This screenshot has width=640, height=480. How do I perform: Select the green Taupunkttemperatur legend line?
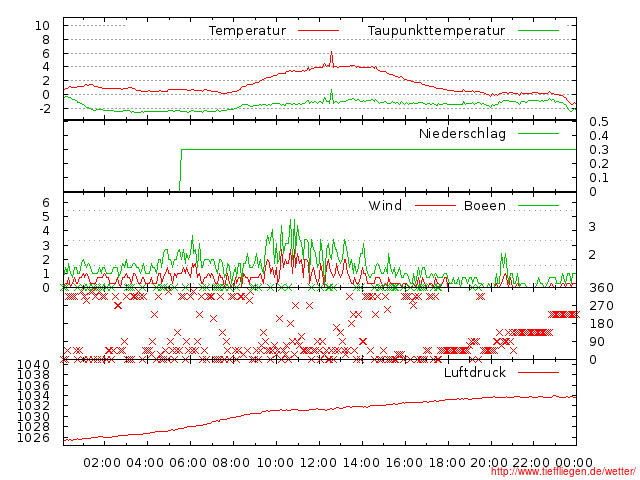(538, 31)
